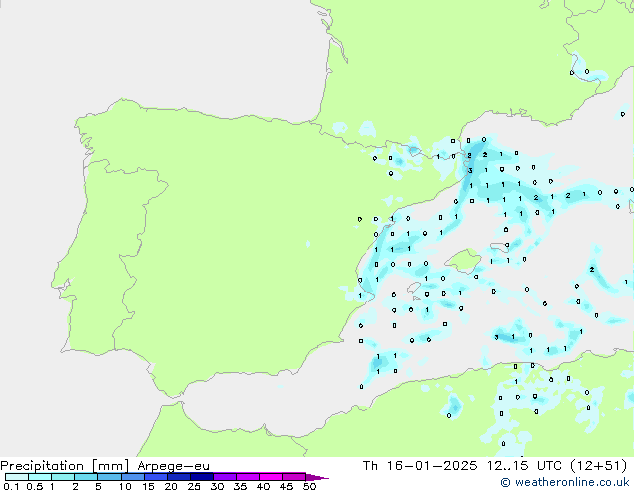
Task: Pick the 15 mm legend color swatch
Action: click(x=155, y=477)
